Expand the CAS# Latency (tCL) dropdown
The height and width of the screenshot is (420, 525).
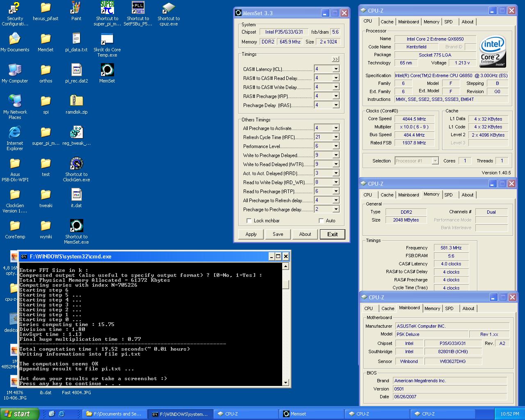point(336,69)
